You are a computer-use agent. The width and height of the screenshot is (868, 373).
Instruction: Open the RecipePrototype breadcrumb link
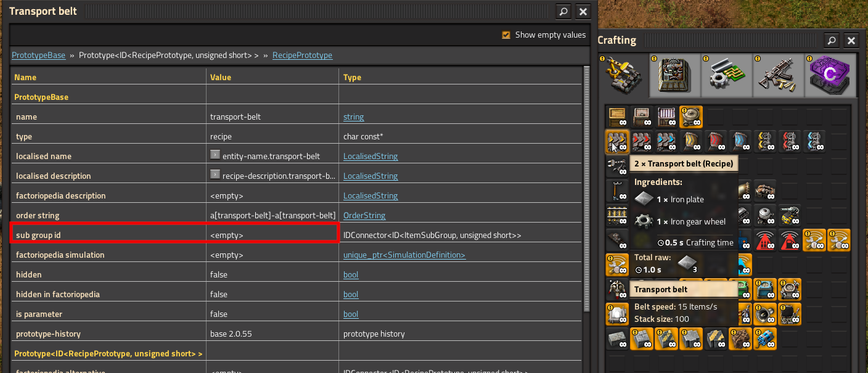pos(302,55)
